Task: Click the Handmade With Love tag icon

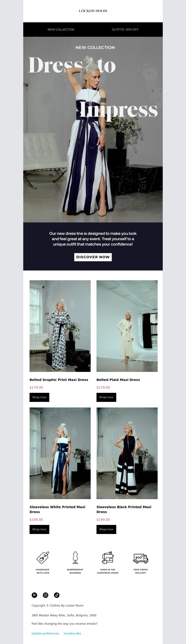Action: coord(43,557)
